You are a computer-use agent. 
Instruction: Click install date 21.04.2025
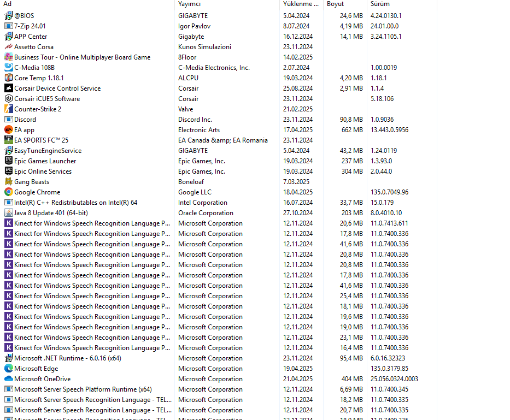(x=298, y=379)
